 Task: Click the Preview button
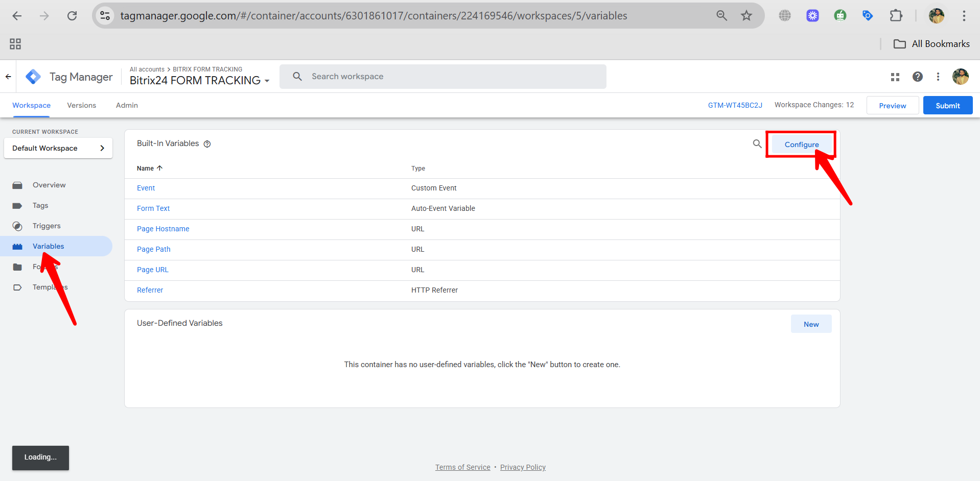(x=892, y=105)
